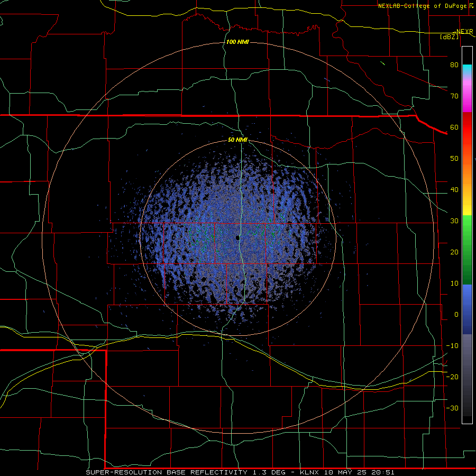Click the '50 NMI' range ring label
476x476 pixels.
click(237, 140)
